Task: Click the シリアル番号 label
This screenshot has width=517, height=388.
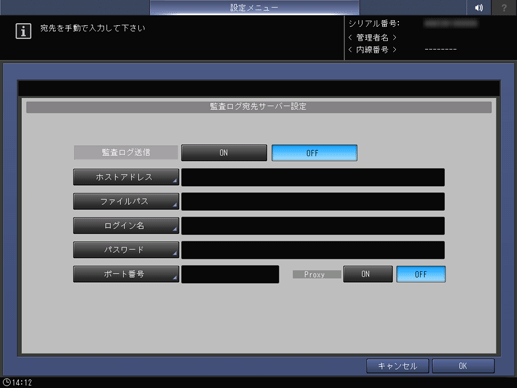Action: (x=374, y=24)
